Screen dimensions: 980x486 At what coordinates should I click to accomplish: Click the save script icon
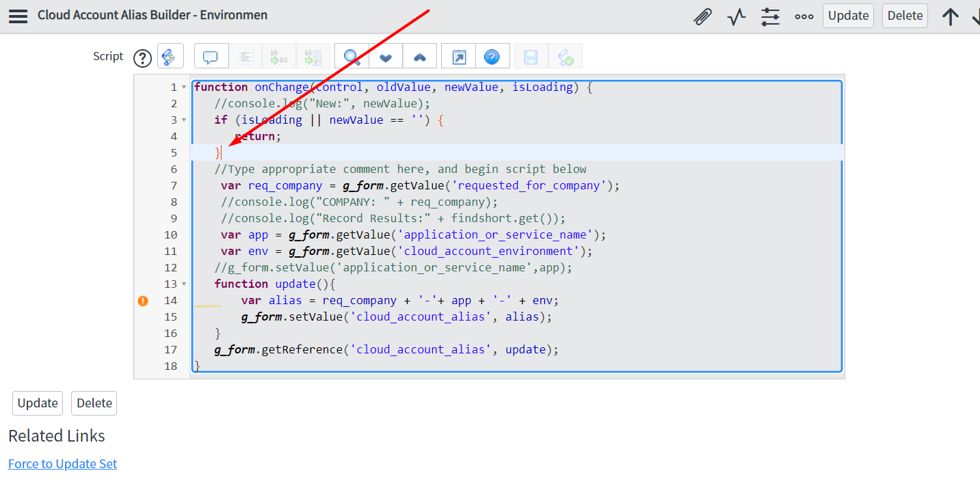pos(530,56)
